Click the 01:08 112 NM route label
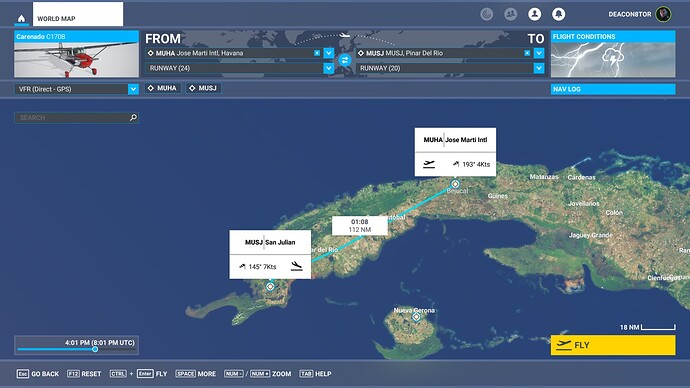The height and width of the screenshot is (388, 690). (x=360, y=226)
